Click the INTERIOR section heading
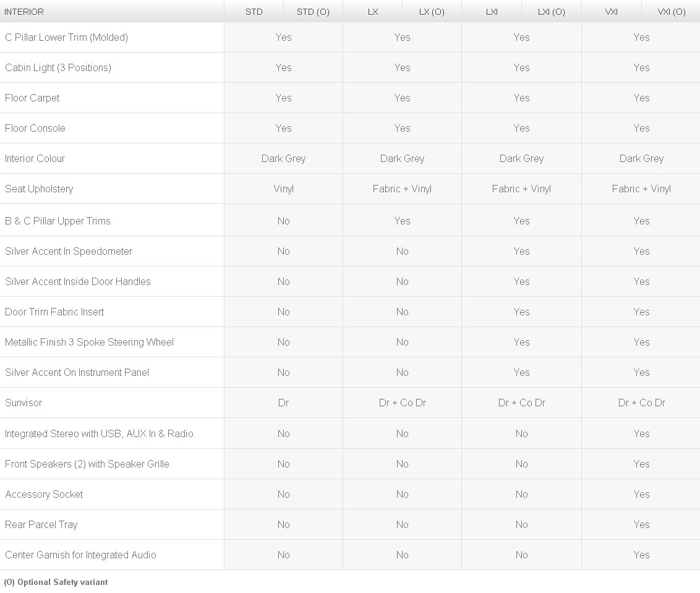The height and width of the screenshot is (593, 700). 24,12
